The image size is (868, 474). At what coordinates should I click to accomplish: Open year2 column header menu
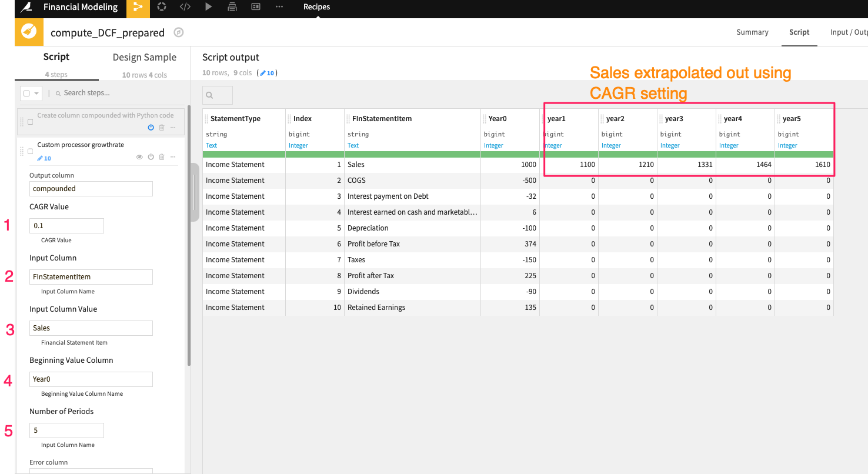pos(615,119)
